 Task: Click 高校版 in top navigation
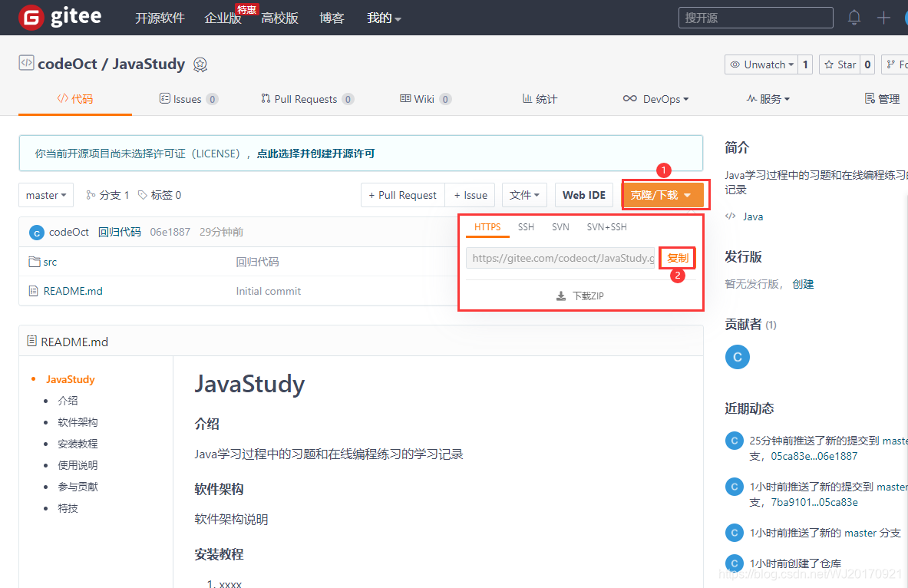point(279,18)
